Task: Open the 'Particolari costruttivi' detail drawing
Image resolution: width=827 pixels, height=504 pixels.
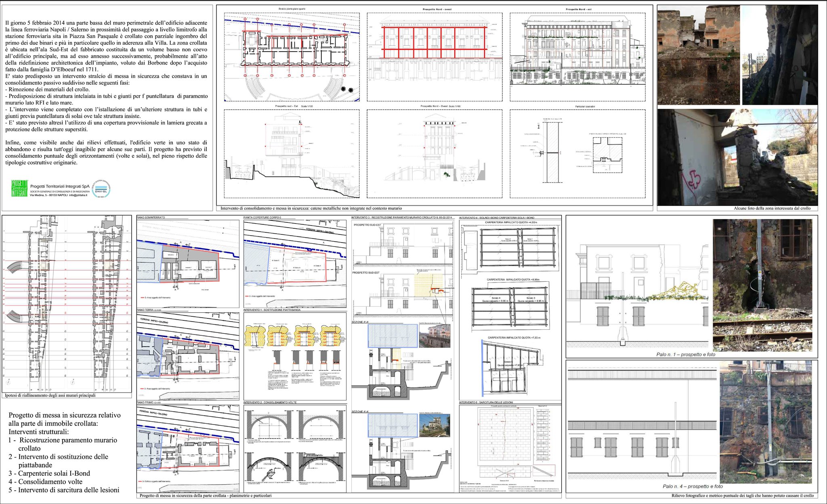Action: tap(577, 153)
